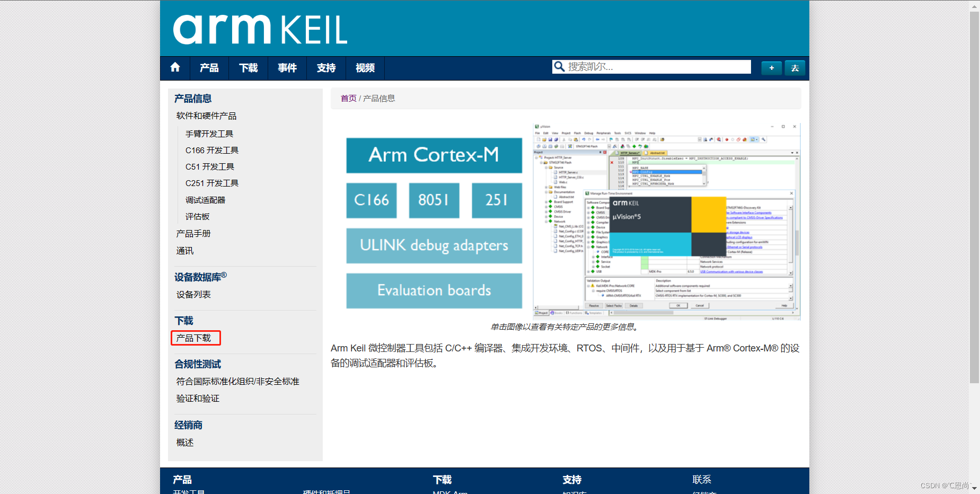Open the 视频 navigation menu

tap(365, 68)
